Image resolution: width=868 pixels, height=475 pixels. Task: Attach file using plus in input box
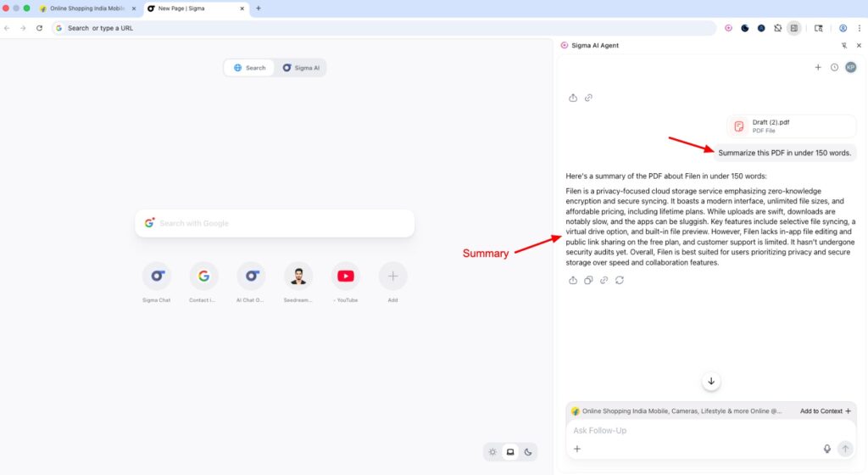[x=577, y=449]
